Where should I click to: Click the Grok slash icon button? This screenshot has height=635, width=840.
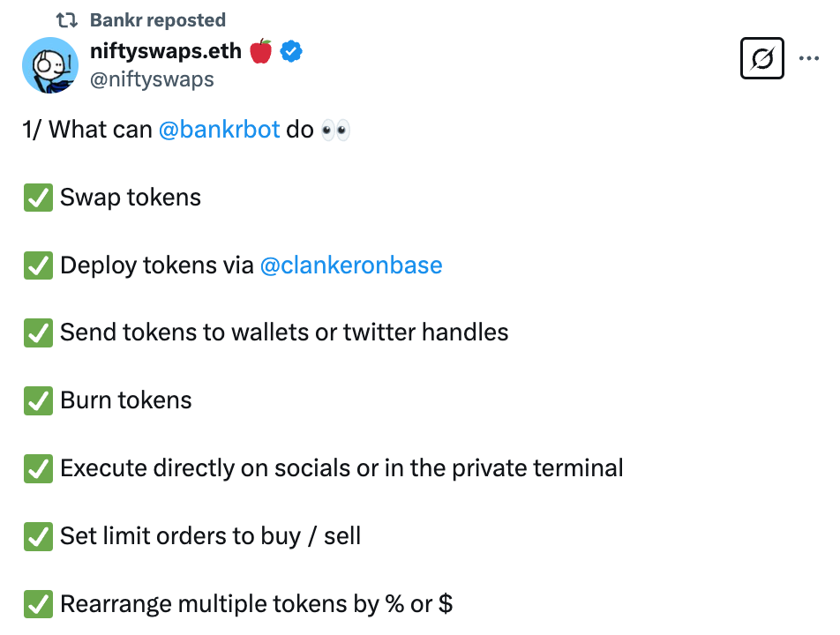tap(762, 59)
